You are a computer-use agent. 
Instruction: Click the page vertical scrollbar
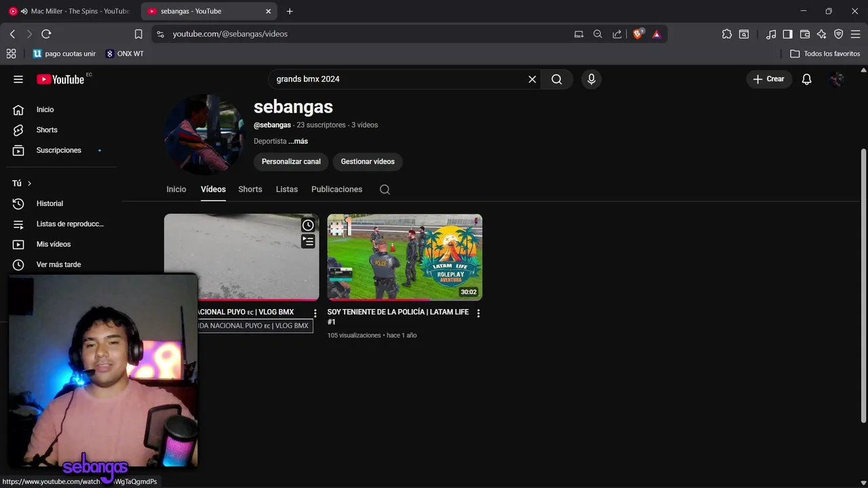point(863,285)
